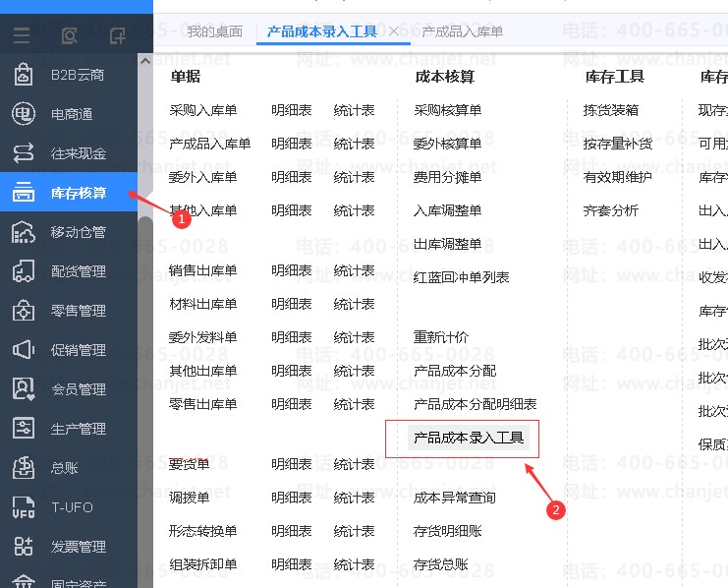Open the 生产管理 module icon

24,428
